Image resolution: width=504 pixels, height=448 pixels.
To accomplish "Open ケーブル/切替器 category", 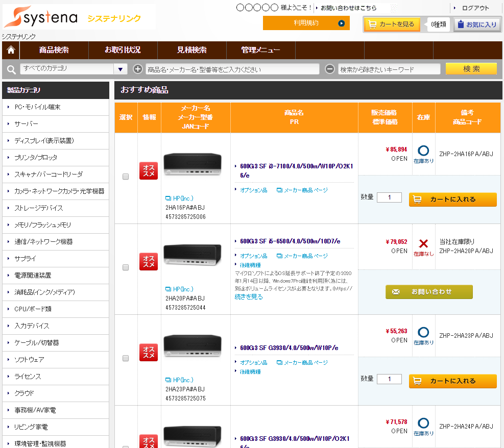I will (x=56, y=343).
